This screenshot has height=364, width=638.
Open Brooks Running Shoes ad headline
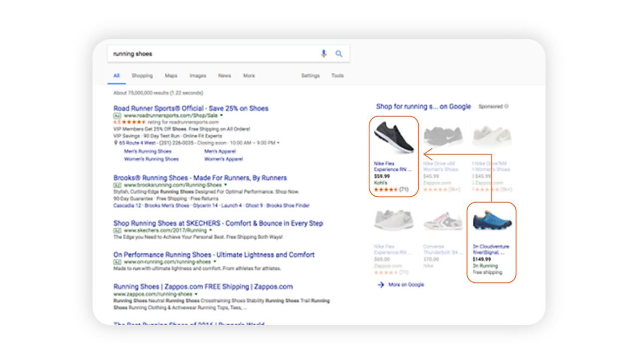click(x=200, y=178)
